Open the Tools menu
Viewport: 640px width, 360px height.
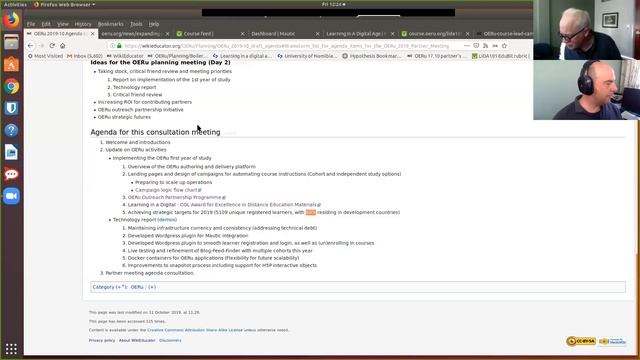tap(136, 24)
